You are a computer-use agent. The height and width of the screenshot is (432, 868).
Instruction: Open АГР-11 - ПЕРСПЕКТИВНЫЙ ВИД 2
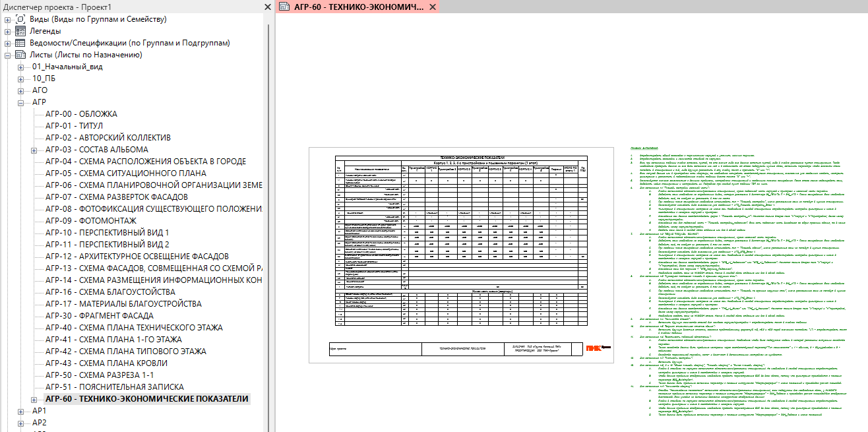[x=108, y=245]
